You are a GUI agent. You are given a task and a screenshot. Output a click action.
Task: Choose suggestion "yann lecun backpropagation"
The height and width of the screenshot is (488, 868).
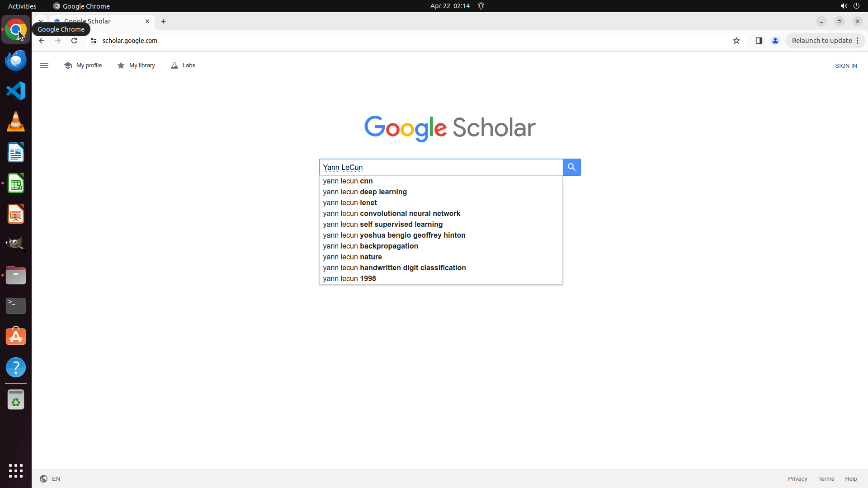tap(370, 246)
